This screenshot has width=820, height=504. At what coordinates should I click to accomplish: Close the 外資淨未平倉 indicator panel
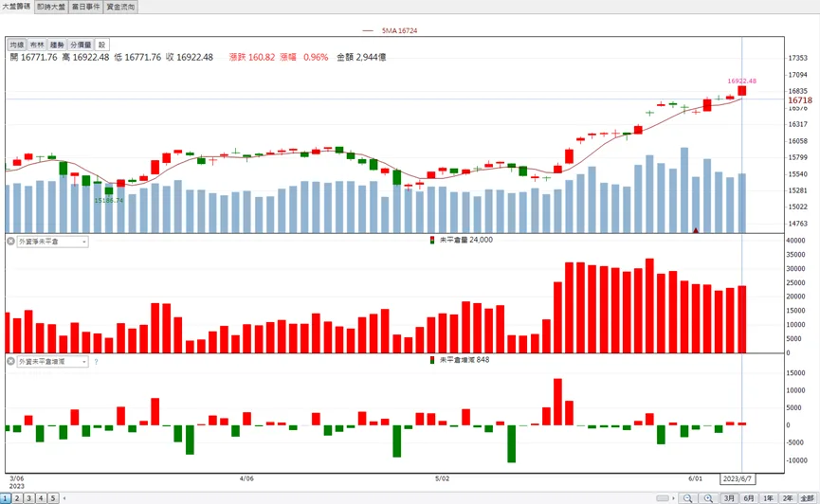[10, 242]
